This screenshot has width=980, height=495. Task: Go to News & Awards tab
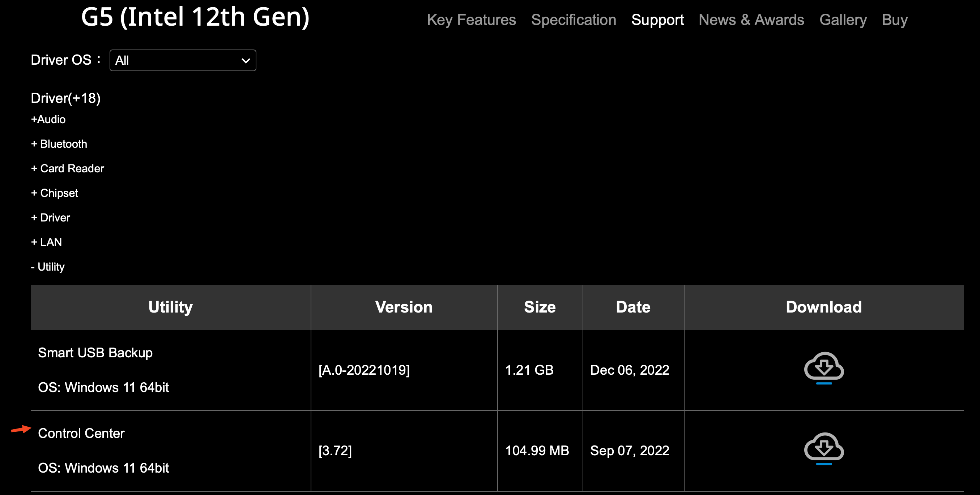[751, 20]
